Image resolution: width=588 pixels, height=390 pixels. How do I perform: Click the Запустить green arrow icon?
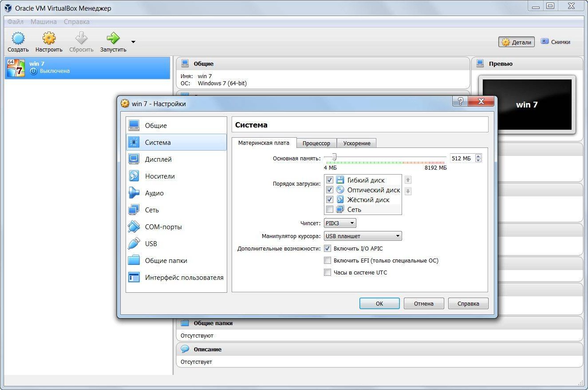click(x=113, y=38)
